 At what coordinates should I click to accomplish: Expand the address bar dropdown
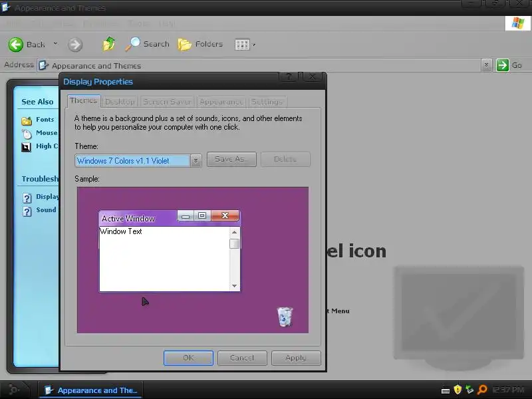click(x=486, y=65)
